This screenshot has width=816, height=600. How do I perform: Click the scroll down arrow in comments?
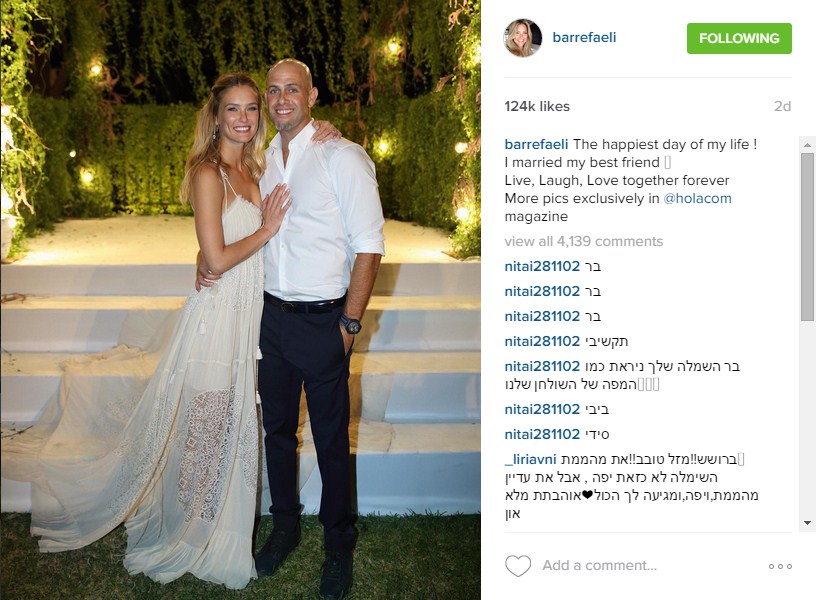coord(807,522)
